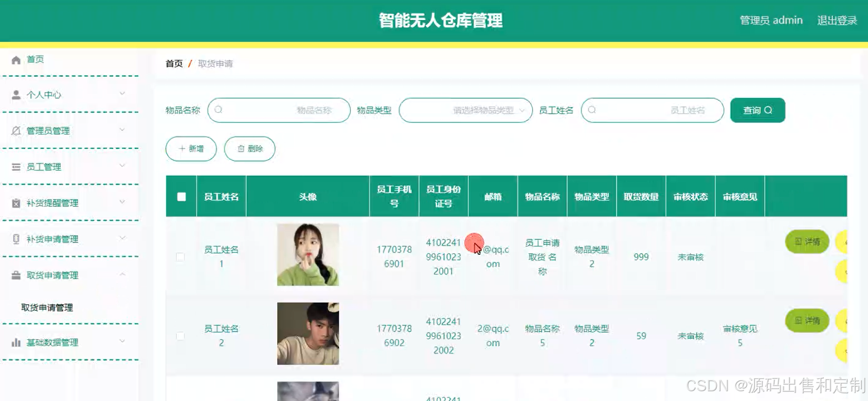This screenshot has height=401, width=868.
Task: Open 补货提醒管理 menu item
Action: [x=52, y=203]
